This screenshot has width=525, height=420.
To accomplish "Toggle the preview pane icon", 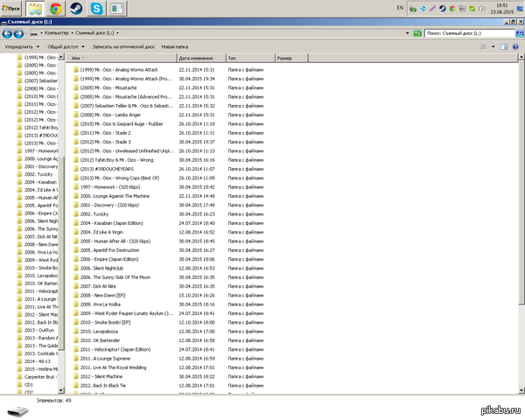I will (x=504, y=47).
